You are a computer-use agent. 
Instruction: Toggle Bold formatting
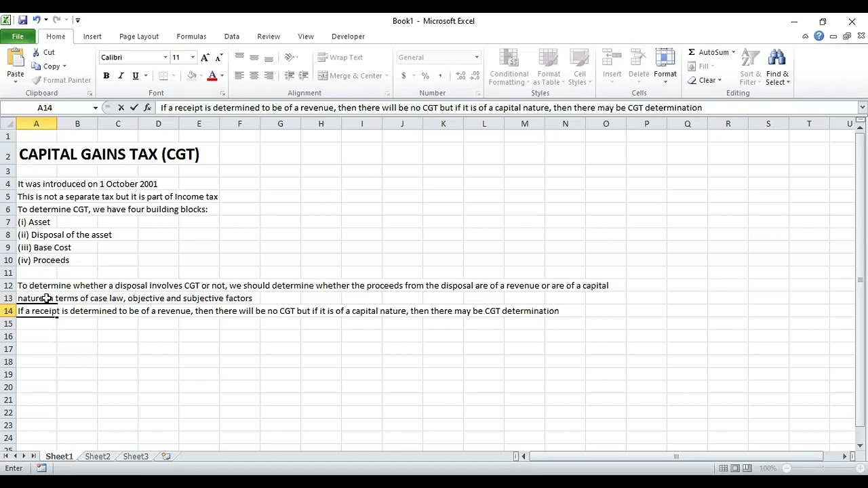(106, 76)
